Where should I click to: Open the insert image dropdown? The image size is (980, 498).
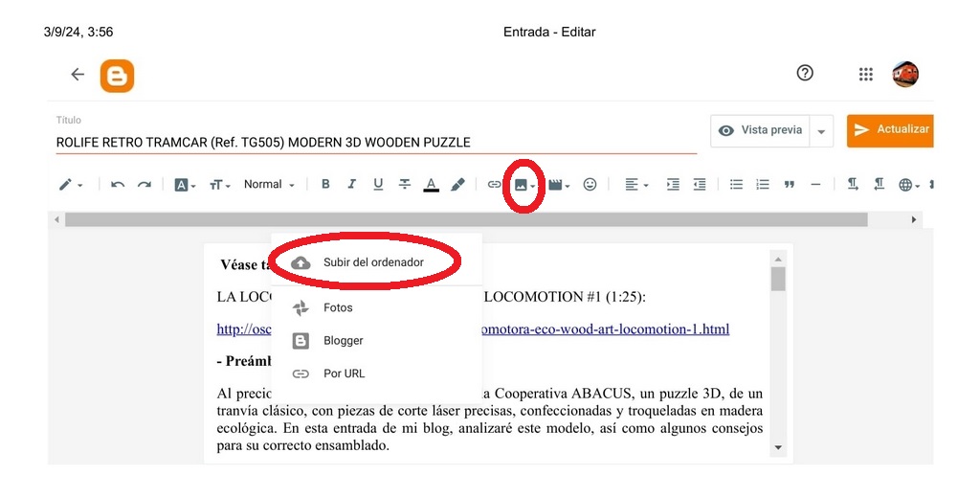[x=524, y=185]
